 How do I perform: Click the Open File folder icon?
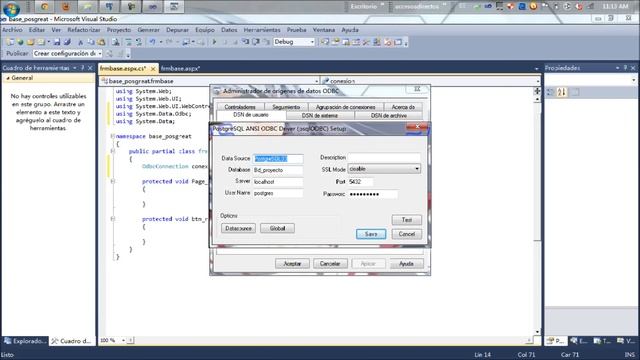click(31, 42)
